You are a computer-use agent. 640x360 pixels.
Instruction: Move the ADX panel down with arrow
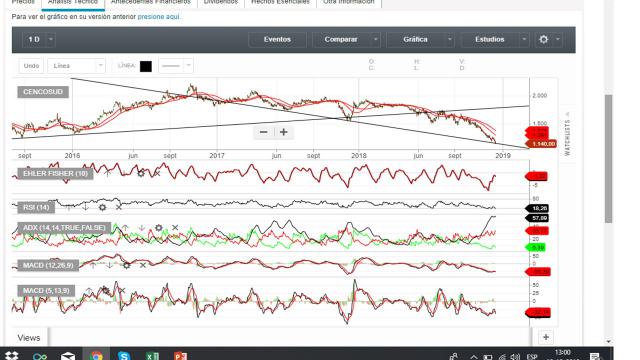pos(142,228)
